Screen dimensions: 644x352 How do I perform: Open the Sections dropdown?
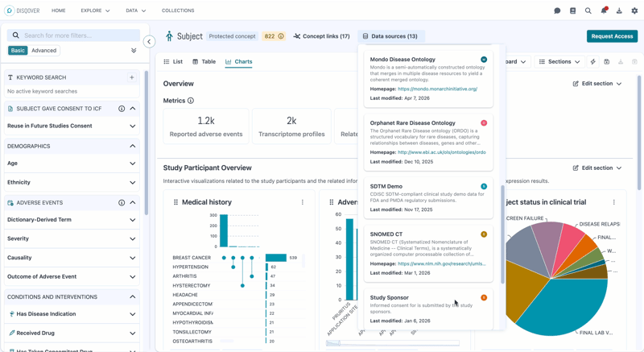[x=559, y=61]
